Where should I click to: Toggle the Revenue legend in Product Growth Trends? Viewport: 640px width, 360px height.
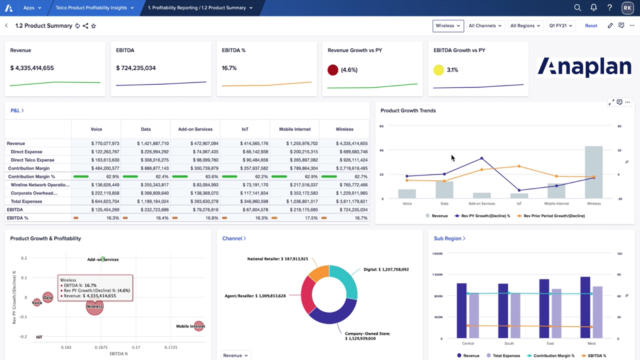coord(437,216)
